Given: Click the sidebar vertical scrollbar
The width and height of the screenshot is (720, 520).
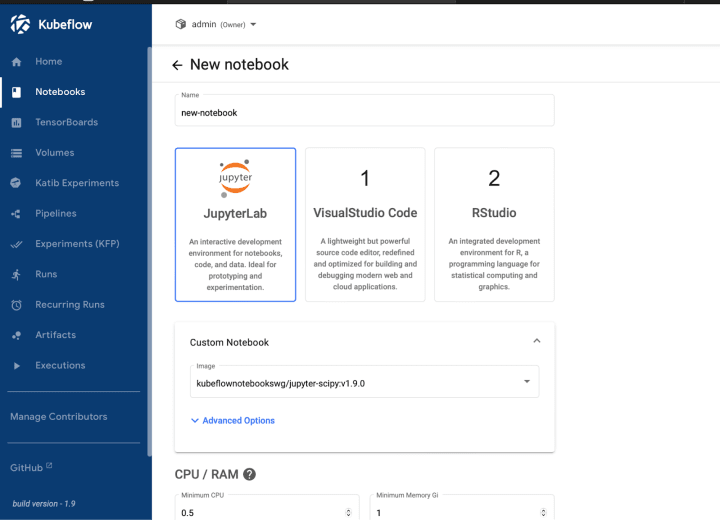Looking at the screenshot, I should (x=149, y=252).
